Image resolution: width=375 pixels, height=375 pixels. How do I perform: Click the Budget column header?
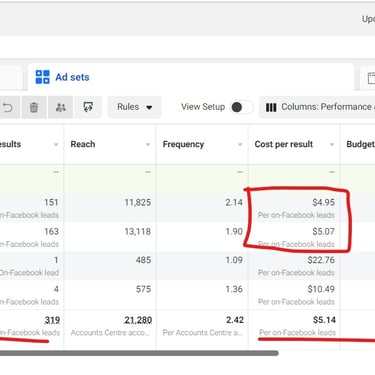click(360, 144)
